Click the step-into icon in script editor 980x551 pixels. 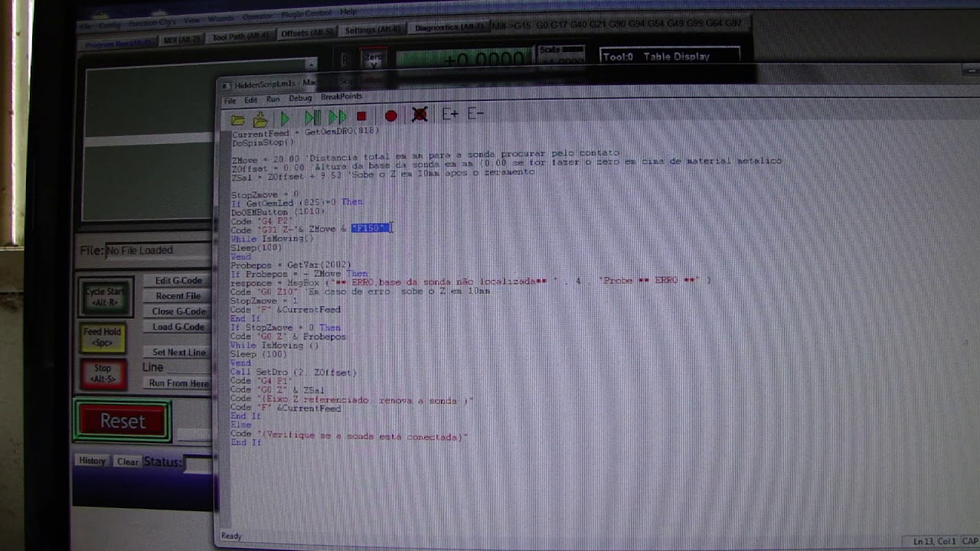[x=312, y=117]
